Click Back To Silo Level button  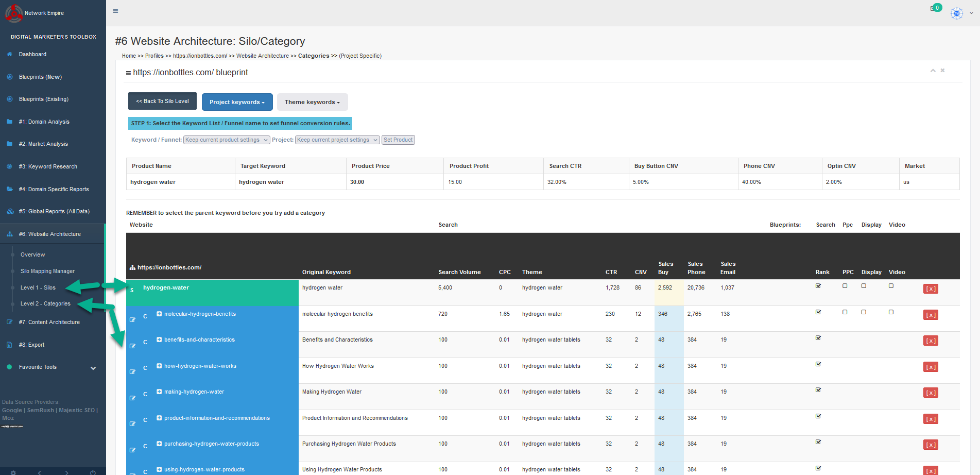[162, 101]
